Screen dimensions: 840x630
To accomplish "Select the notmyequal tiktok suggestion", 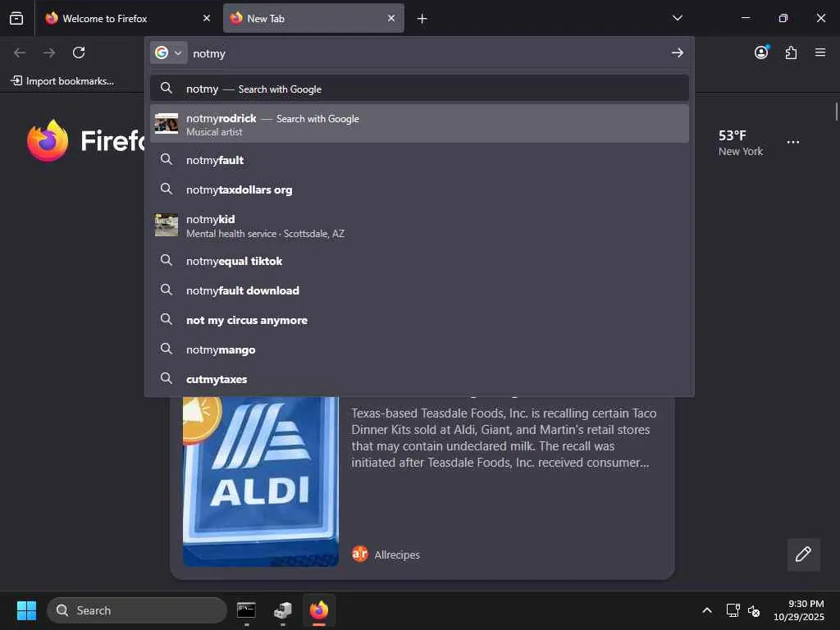I will point(419,261).
